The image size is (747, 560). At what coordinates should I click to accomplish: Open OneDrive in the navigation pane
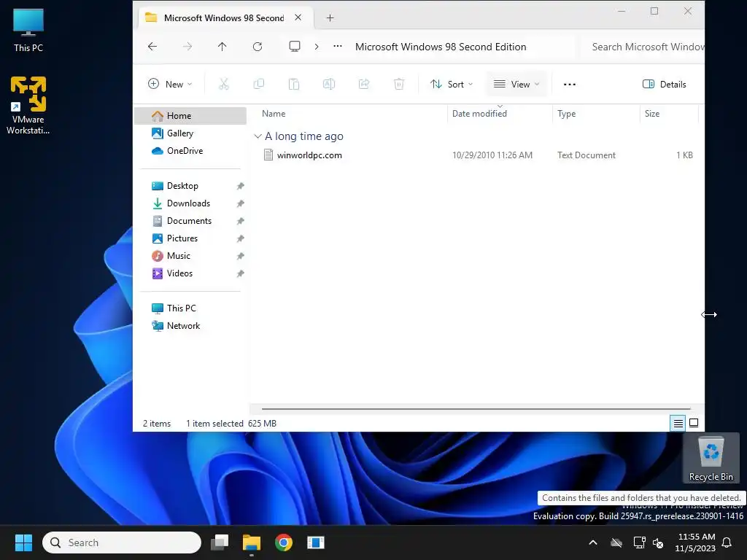190,151
